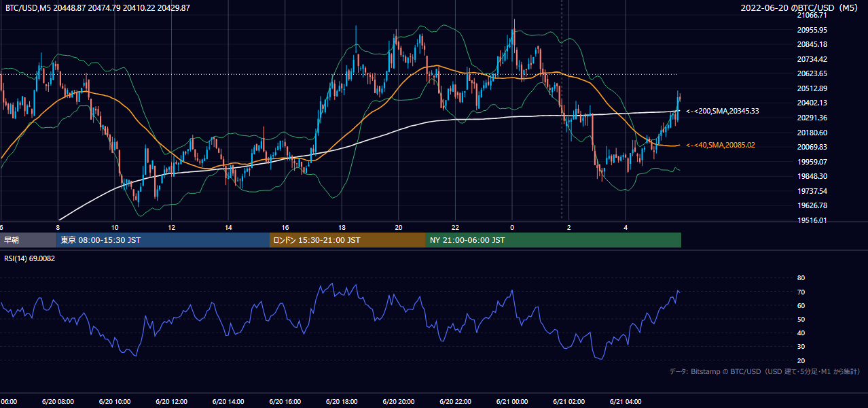
Task: Click the ロンドン 15:30-21:00 JST session bar
Action: tap(348, 240)
